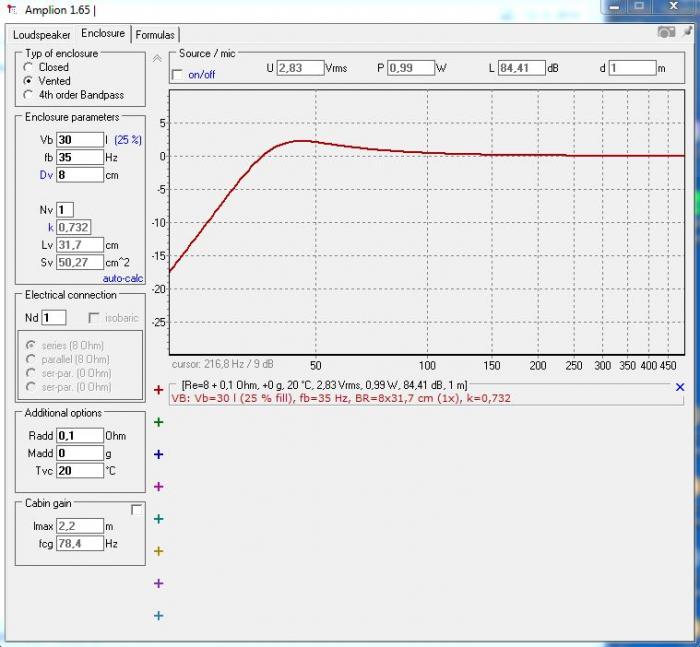This screenshot has width=700, height=647.
Task: Click the Nv number of vents field
Action: click(x=65, y=210)
